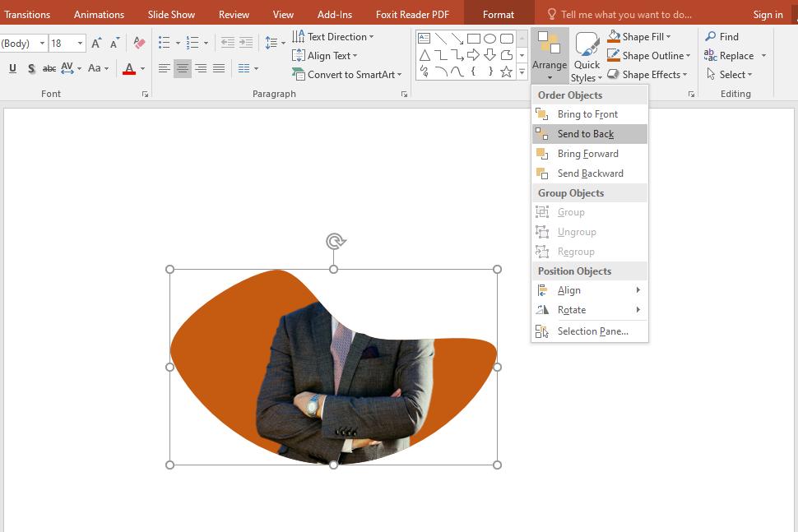The width and height of the screenshot is (798, 532).
Task: Toggle underline formatting on selected text
Action: (12, 68)
